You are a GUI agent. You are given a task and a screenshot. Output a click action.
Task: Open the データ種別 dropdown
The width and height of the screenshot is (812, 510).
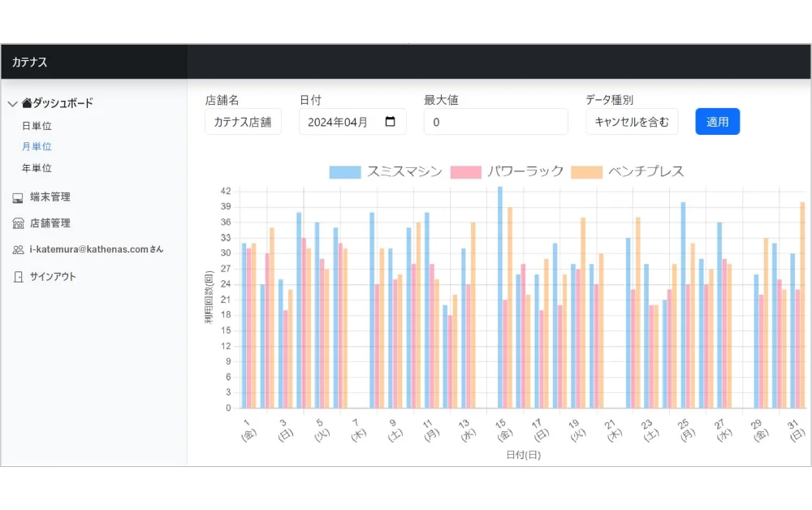[x=631, y=122]
